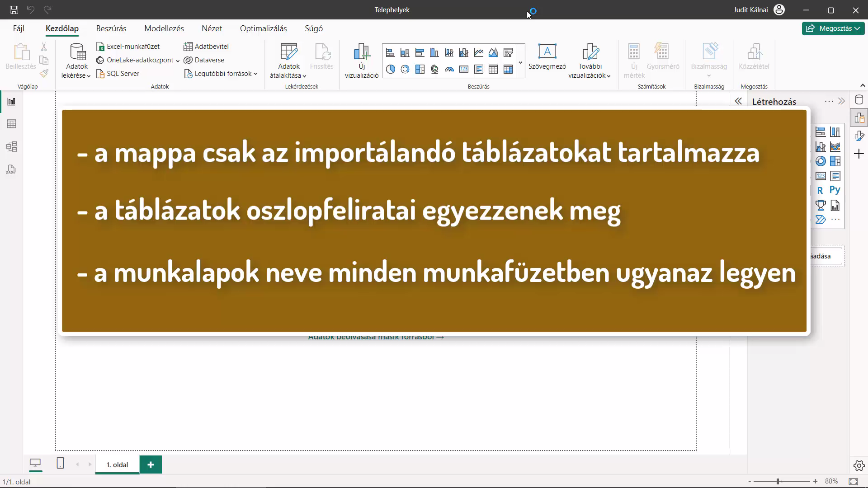Select the pie chart visual in gallery

391,69
